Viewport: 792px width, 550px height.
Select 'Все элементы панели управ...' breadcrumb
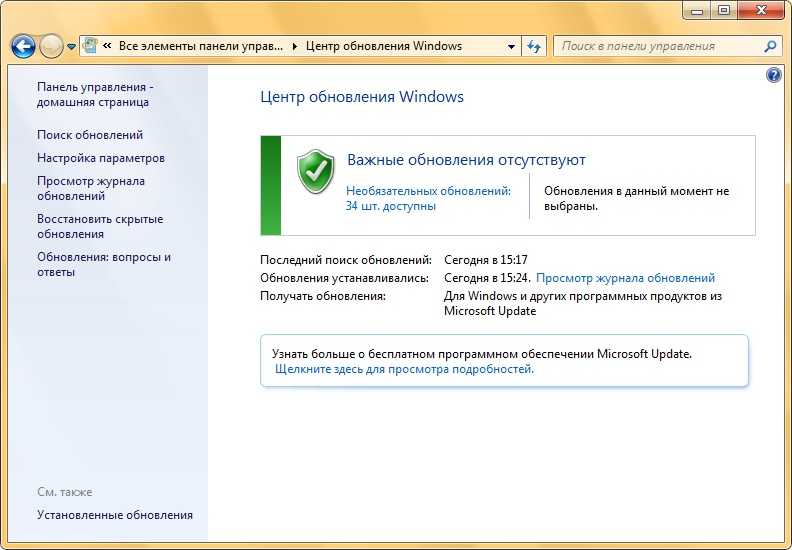201,46
